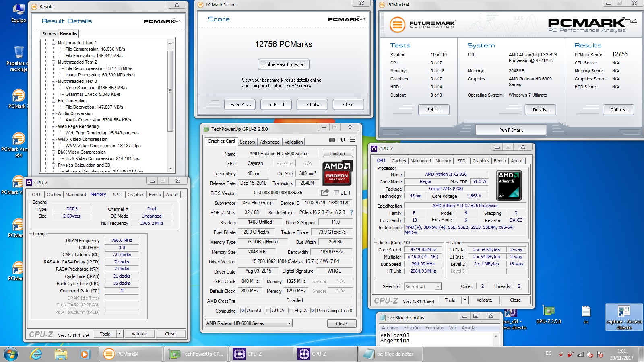Click the Futuremark orange logo

[397, 25]
